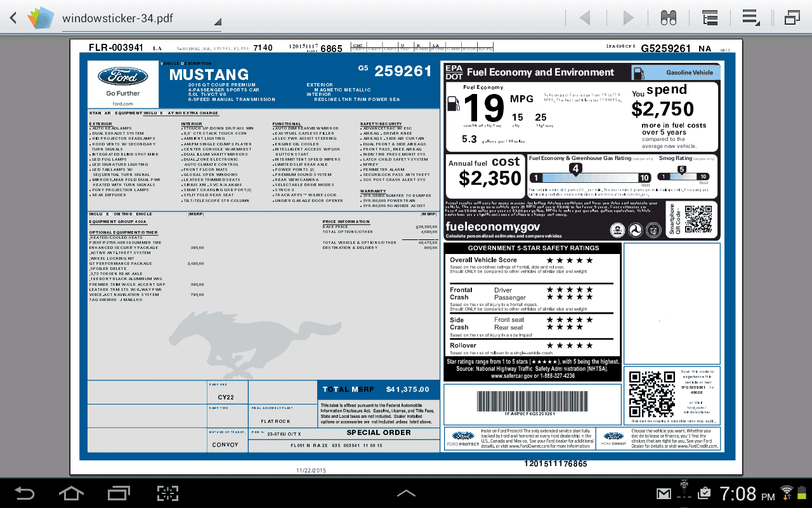Tap the TOTAL MSRP $41,375.00 box
812x508 pixels.
pyautogui.click(x=379, y=389)
